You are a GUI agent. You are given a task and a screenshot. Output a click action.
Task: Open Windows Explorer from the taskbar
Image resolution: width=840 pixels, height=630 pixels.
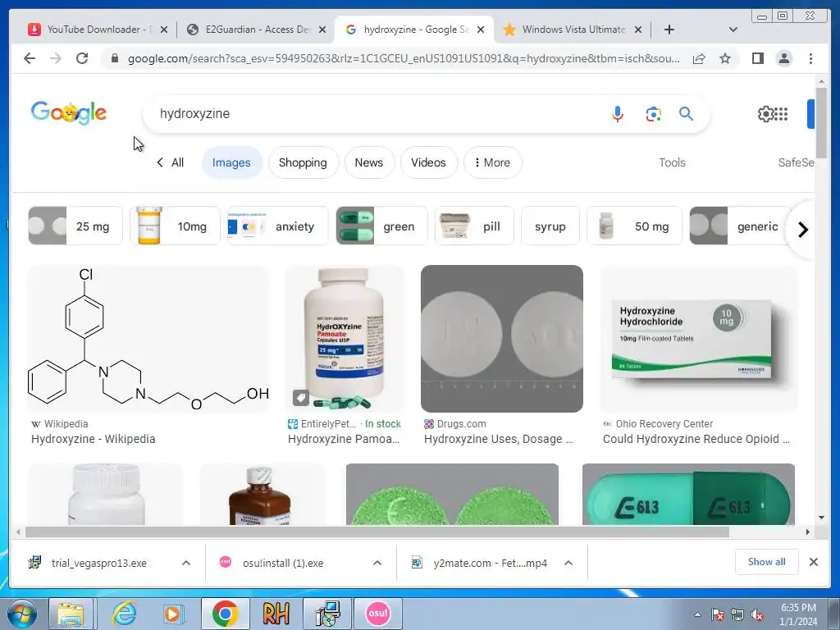[x=71, y=614]
